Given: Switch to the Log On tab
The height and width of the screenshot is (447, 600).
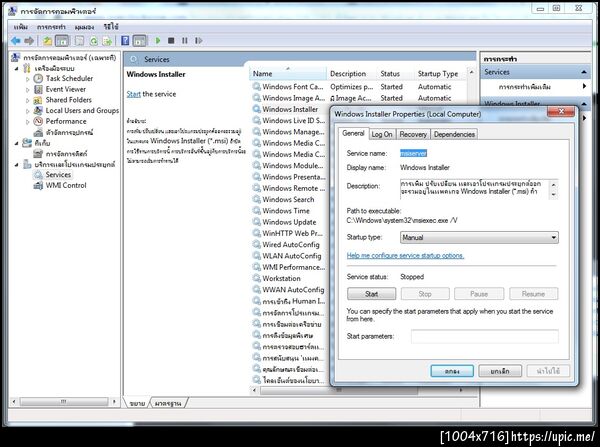Looking at the screenshot, I should click(x=382, y=134).
